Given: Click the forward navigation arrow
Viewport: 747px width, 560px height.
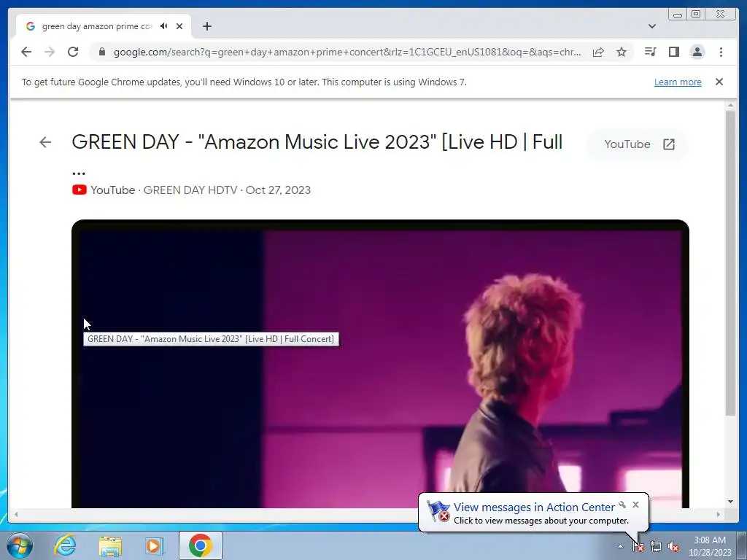Looking at the screenshot, I should click(50, 52).
